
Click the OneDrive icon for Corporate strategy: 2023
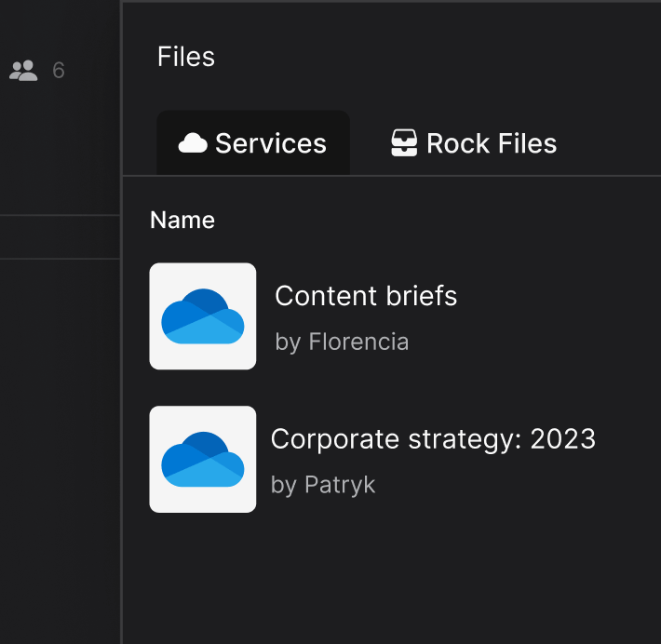pos(203,460)
